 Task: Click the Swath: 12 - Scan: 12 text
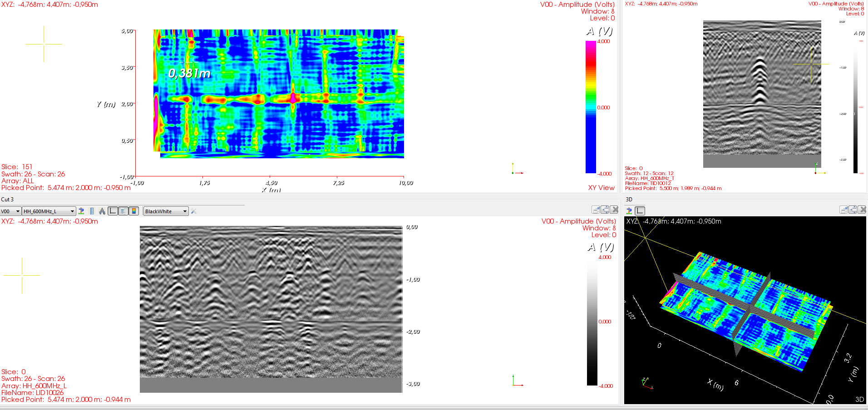[649, 173]
